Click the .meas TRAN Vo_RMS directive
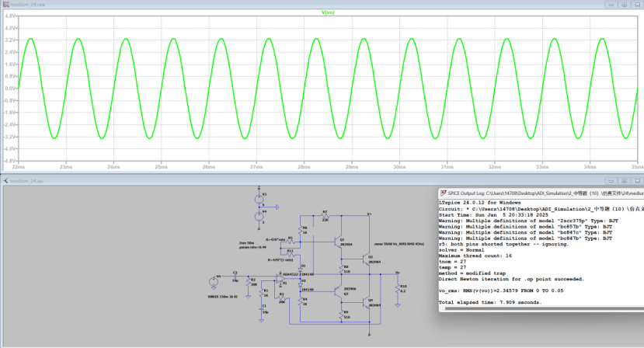This screenshot has width=644, height=348. (399, 244)
